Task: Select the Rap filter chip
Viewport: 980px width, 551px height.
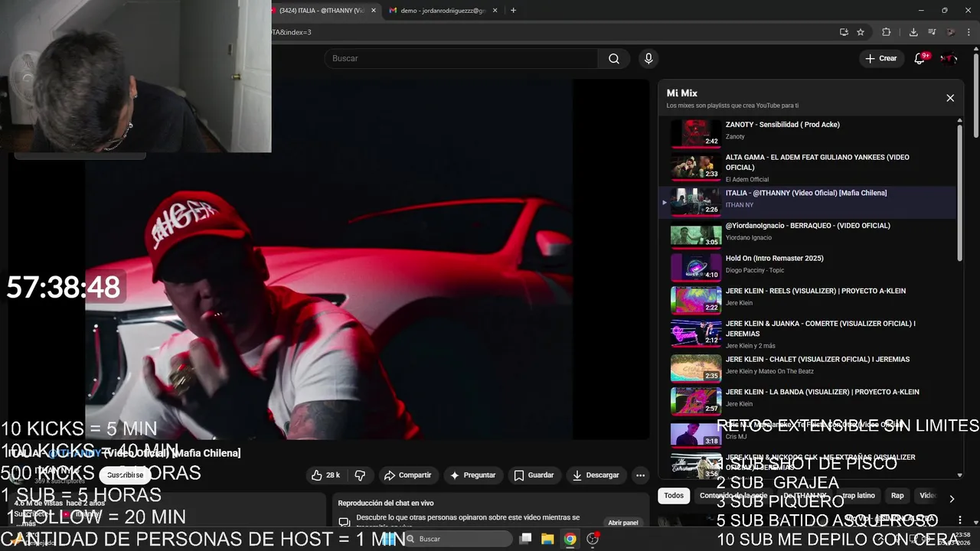Action: (x=897, y=496)
